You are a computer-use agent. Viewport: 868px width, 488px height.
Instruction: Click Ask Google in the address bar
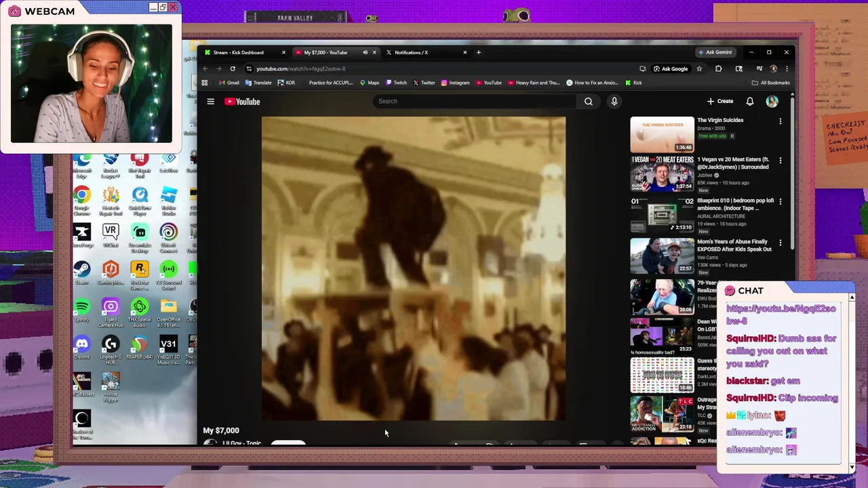[671, 68]
